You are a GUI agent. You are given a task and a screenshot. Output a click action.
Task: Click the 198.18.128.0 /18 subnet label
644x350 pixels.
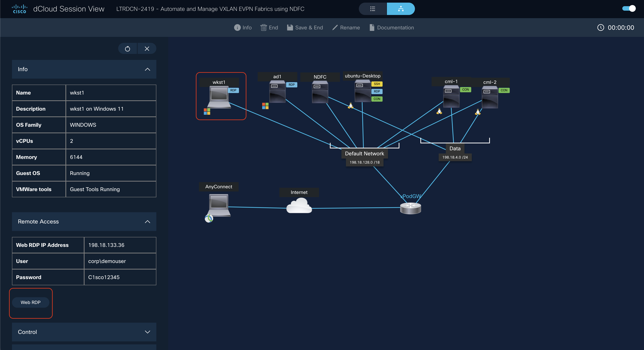pos(364,162)
